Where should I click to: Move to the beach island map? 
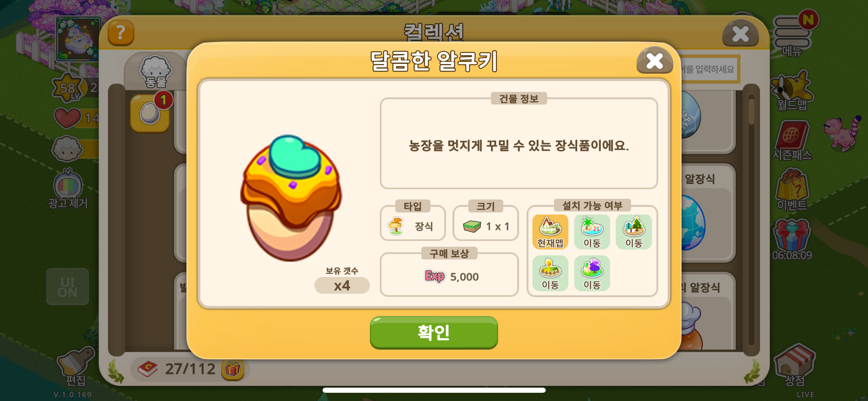[x=592, y=232]
